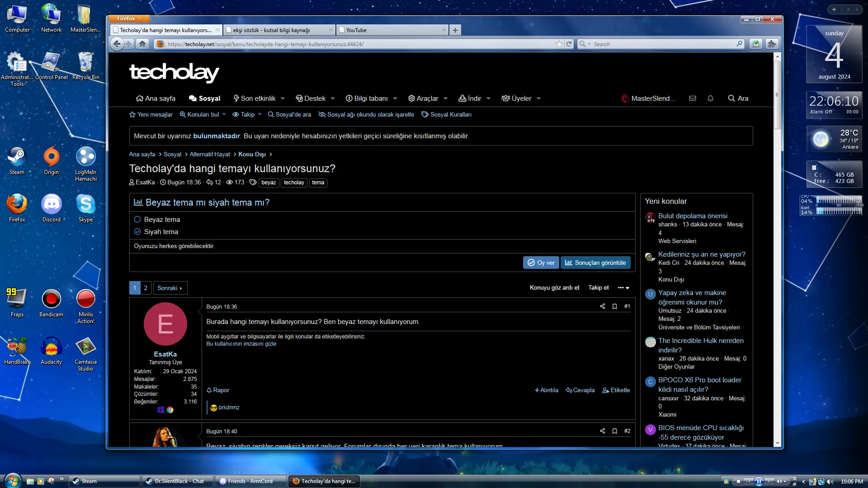Image resolution: width=868 pixels, height=488 pixels.
Task: Click Sonuçları görüntüle button
Action: pos(595,263)
